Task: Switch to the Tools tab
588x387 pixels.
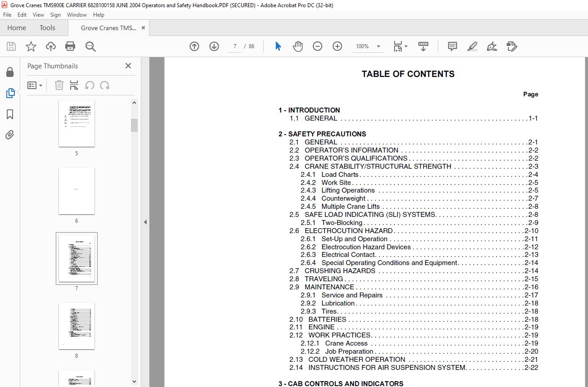Action: click(47, 28)
